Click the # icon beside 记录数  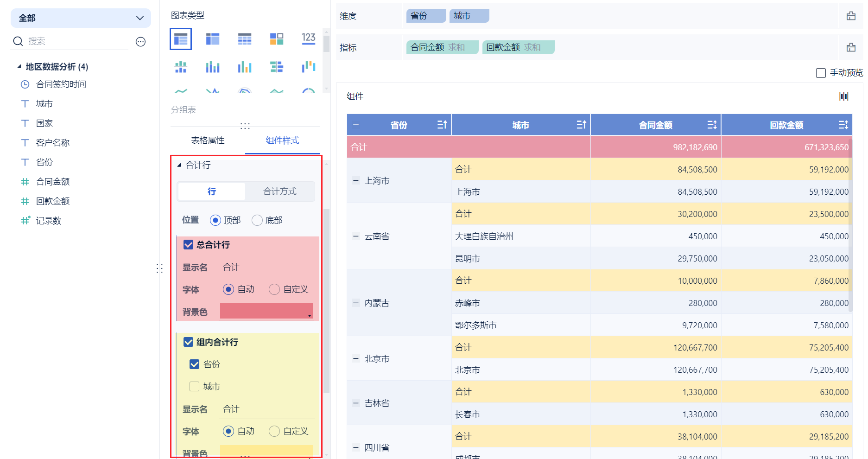point(25,220)
